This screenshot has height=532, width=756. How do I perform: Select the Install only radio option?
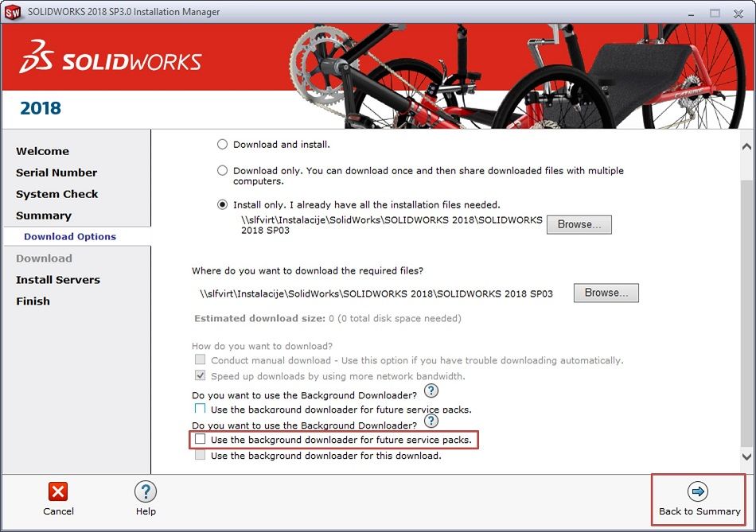(222, 205)
